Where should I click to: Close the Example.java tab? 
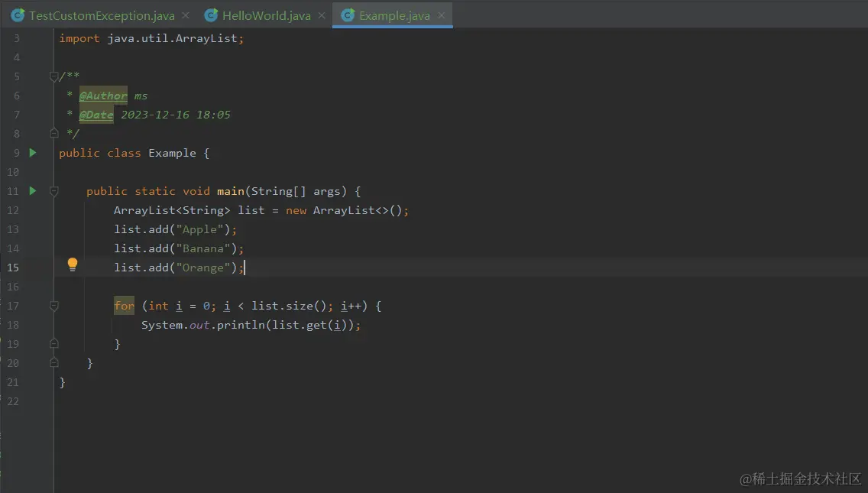click(441, 15)
